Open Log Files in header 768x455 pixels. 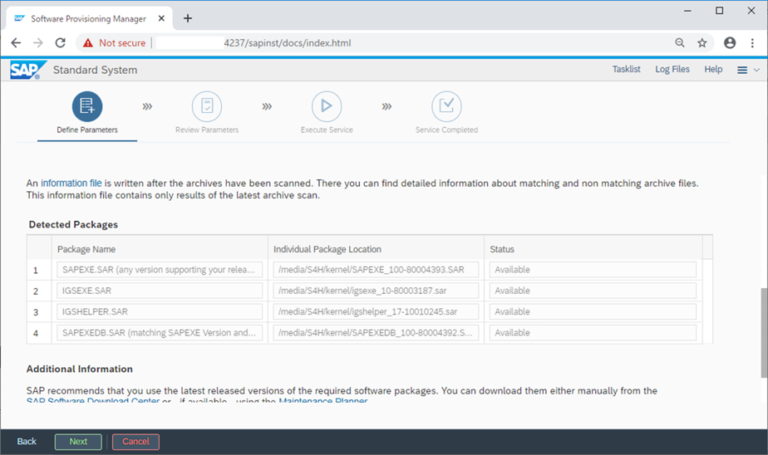point(672,70)
